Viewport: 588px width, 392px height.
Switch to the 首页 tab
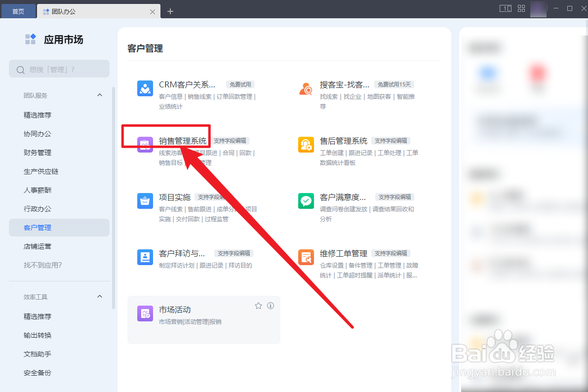pos(18,10)
